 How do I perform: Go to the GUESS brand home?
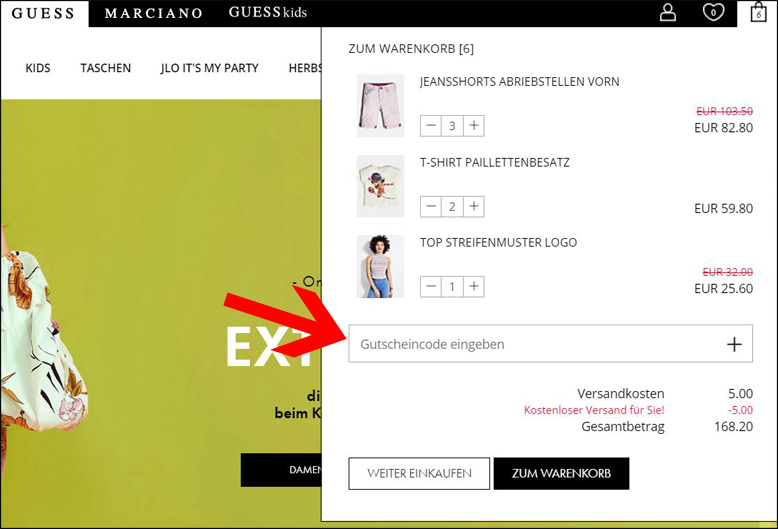[43, 13]
